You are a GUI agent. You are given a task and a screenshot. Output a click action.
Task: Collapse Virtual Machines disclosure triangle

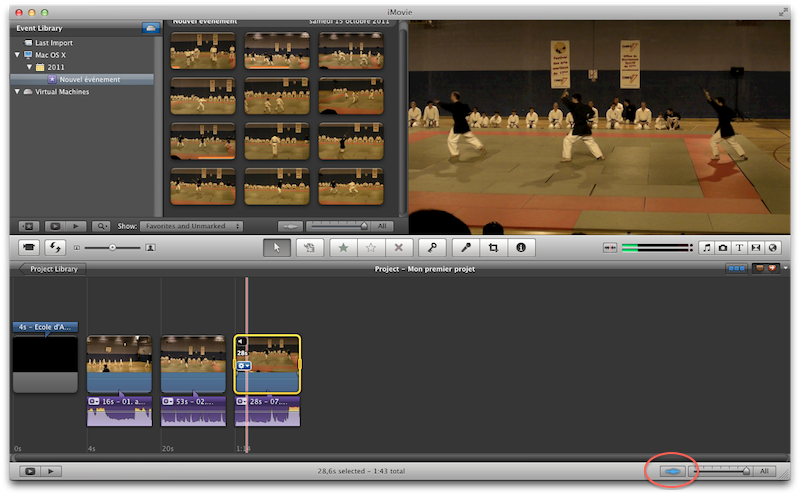click(17, 91)
